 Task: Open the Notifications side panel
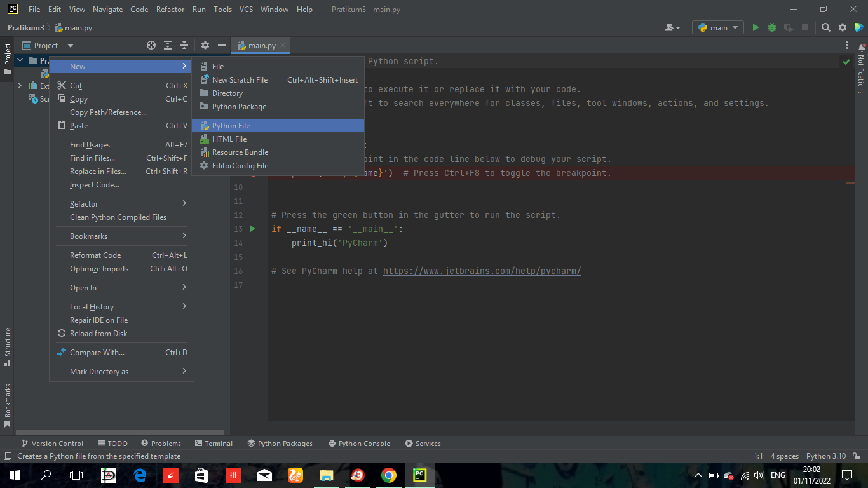point(861,69)
